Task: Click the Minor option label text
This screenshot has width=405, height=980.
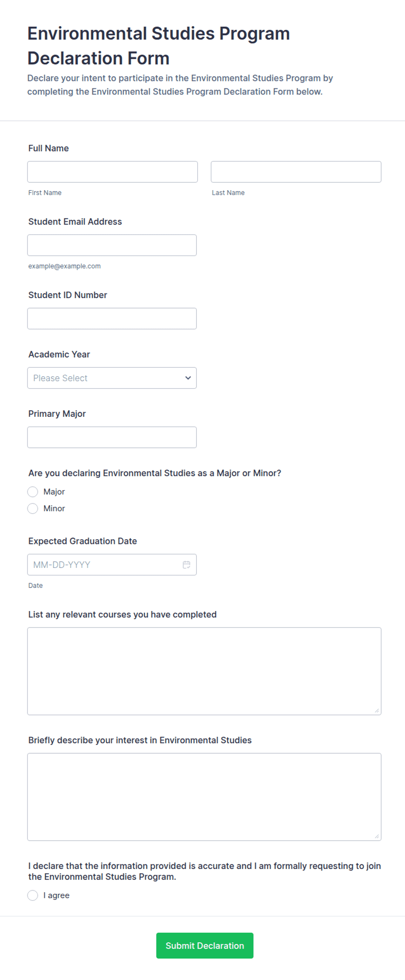Action: (x=54, y=508)
